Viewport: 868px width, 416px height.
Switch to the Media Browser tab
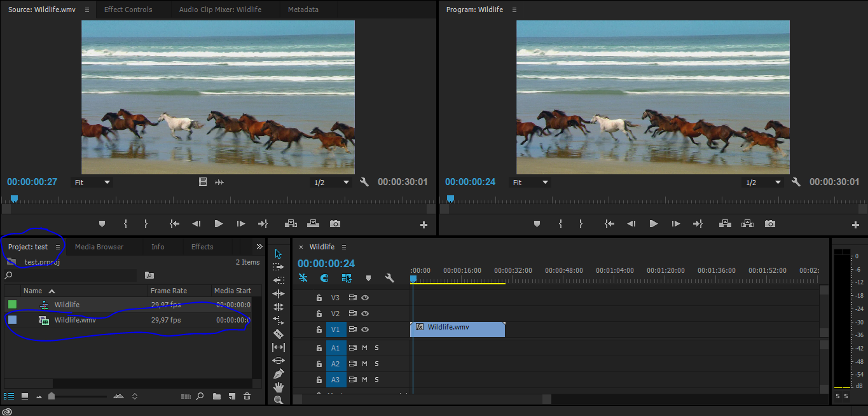pos(99,246)
